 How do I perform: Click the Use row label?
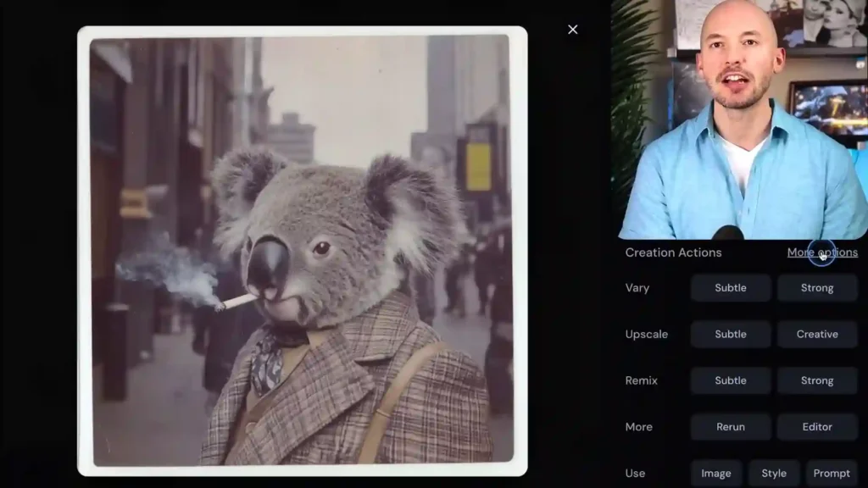pos(635,474)
